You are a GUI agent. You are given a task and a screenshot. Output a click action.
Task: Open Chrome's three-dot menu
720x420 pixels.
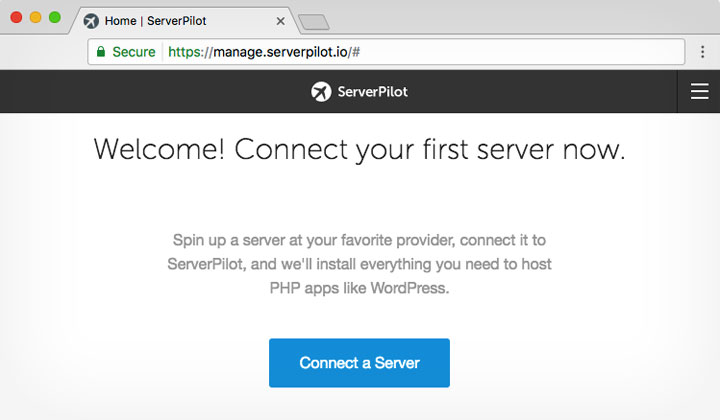tap(703, 52)
